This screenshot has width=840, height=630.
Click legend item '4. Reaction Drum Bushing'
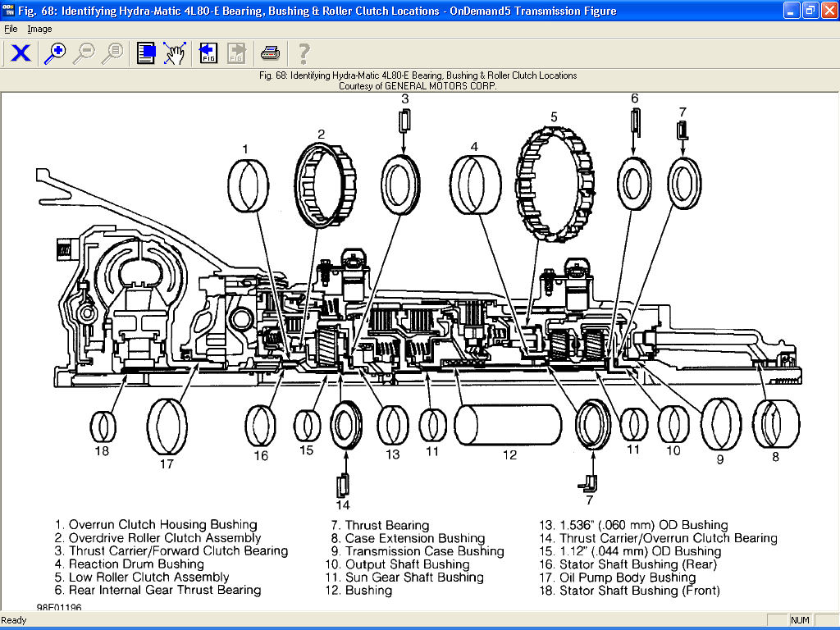coord(129,564)
